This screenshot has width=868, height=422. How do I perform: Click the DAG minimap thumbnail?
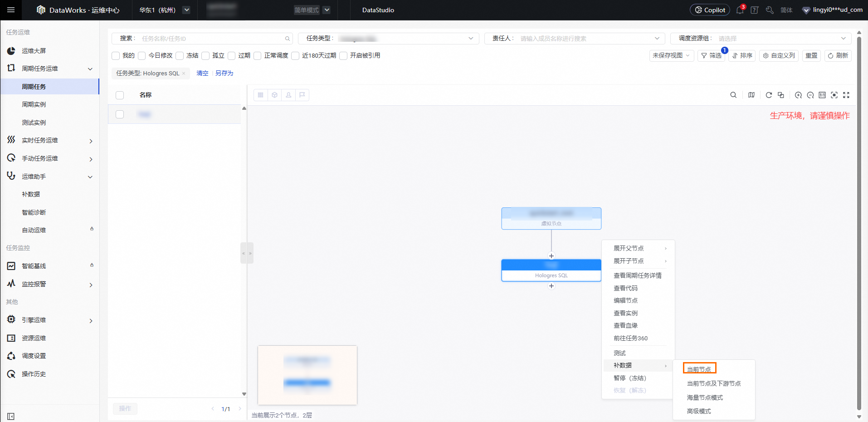point(307,375)
